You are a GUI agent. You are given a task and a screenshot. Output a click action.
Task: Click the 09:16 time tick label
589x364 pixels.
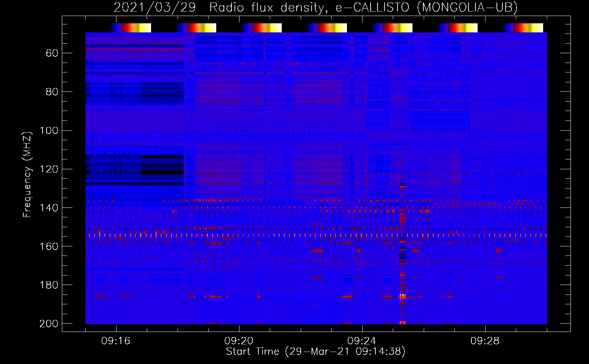point(116,341)
